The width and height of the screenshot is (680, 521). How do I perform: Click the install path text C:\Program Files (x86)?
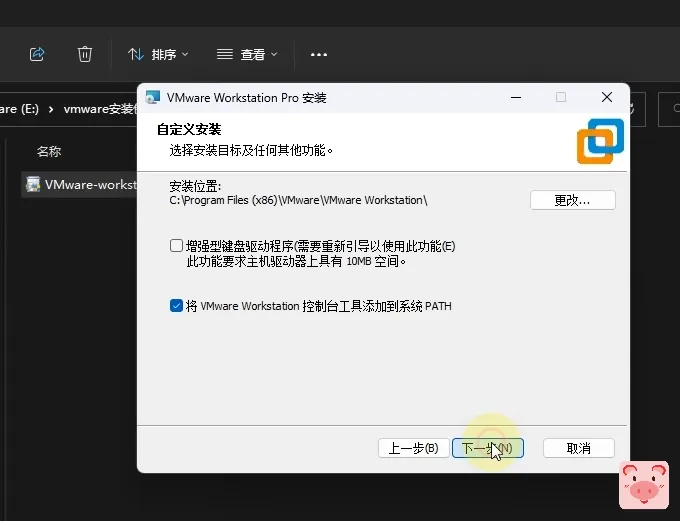(x=298, y=200)
